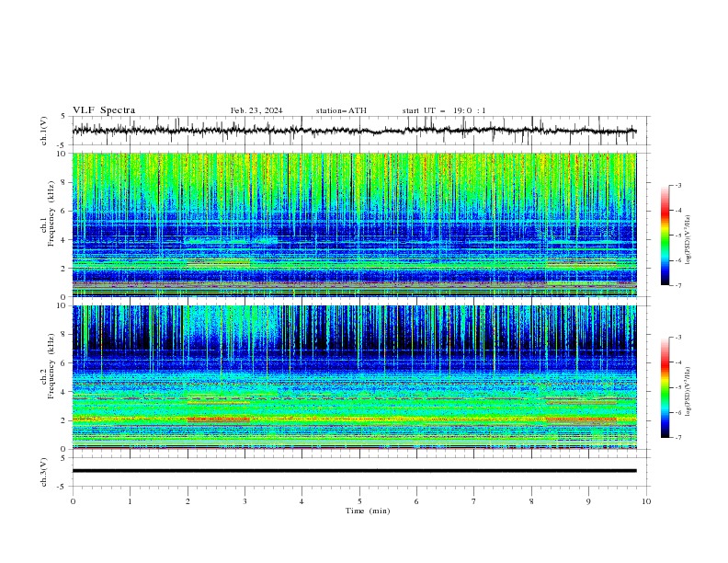Click the ch.1 spectrogram panel
This screenshot has width=728, height=563.
(354, 224)
